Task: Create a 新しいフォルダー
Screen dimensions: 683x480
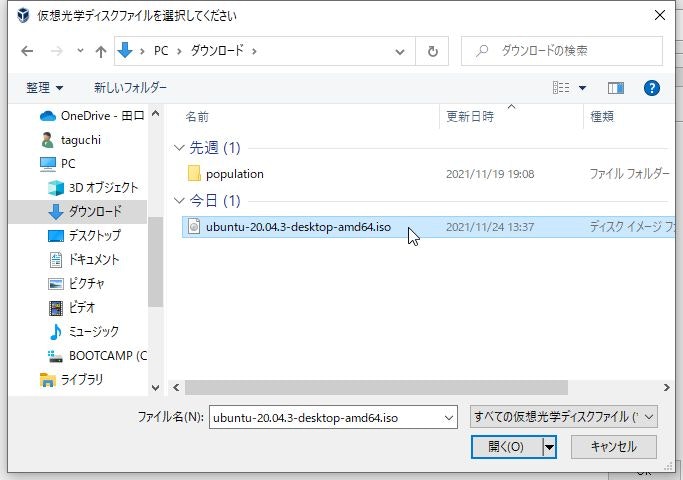Action: (130, 88)
